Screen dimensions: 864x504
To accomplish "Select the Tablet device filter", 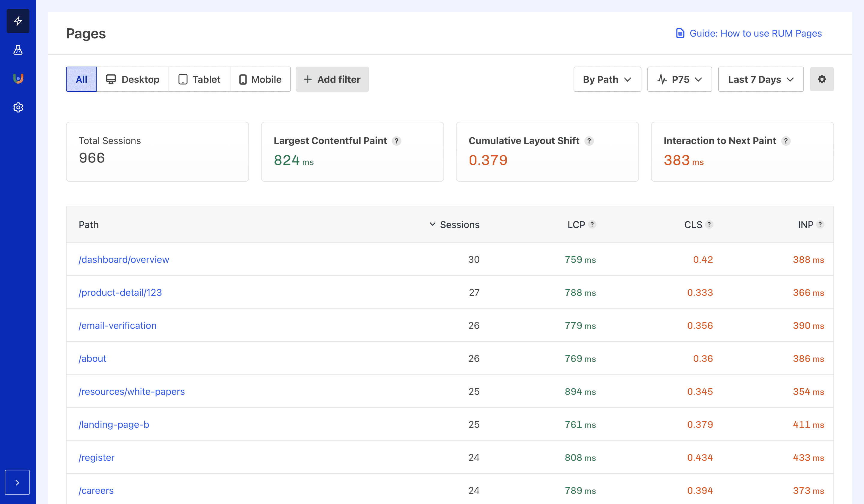I will [x=199, y=79].
